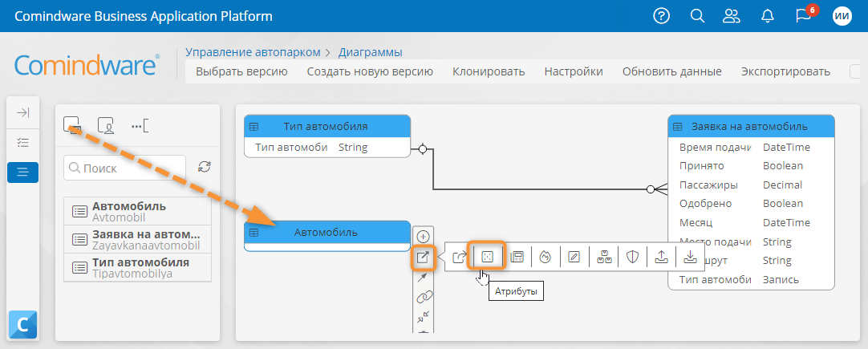This screenshot has width=868, height=349.
Task: Click the collapse arrows icon in element menu
Action: (423, 316)
